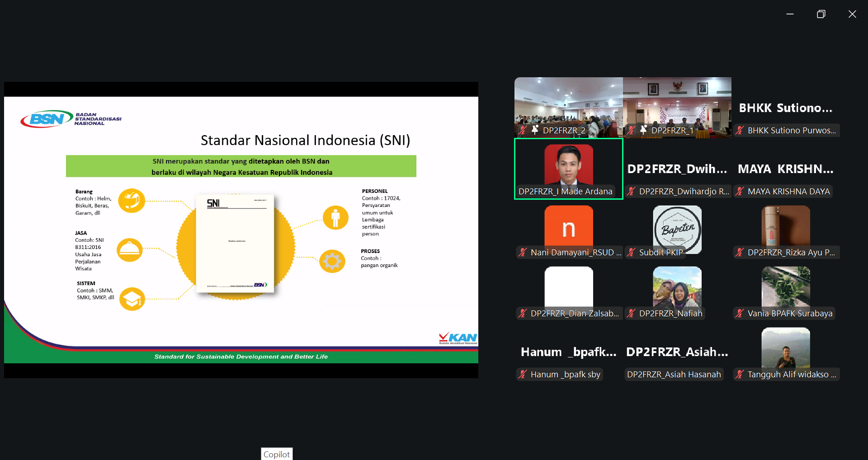Minimize the meeting window

coord(790,14)
